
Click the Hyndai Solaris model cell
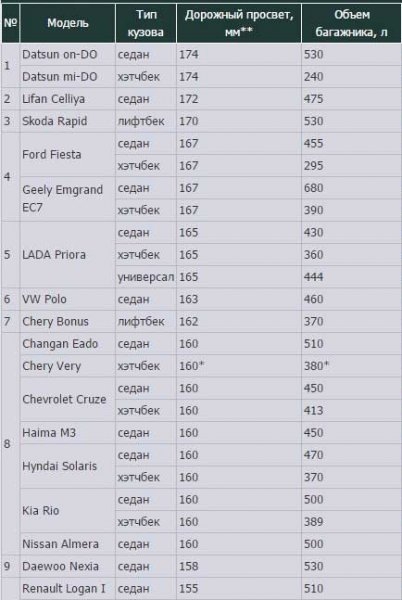[67, 466]
